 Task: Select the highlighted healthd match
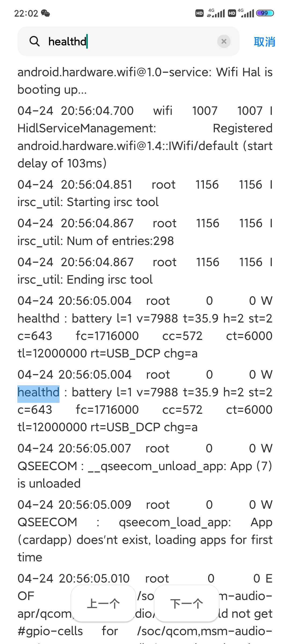pyautogui.click(x=38, y=392)
